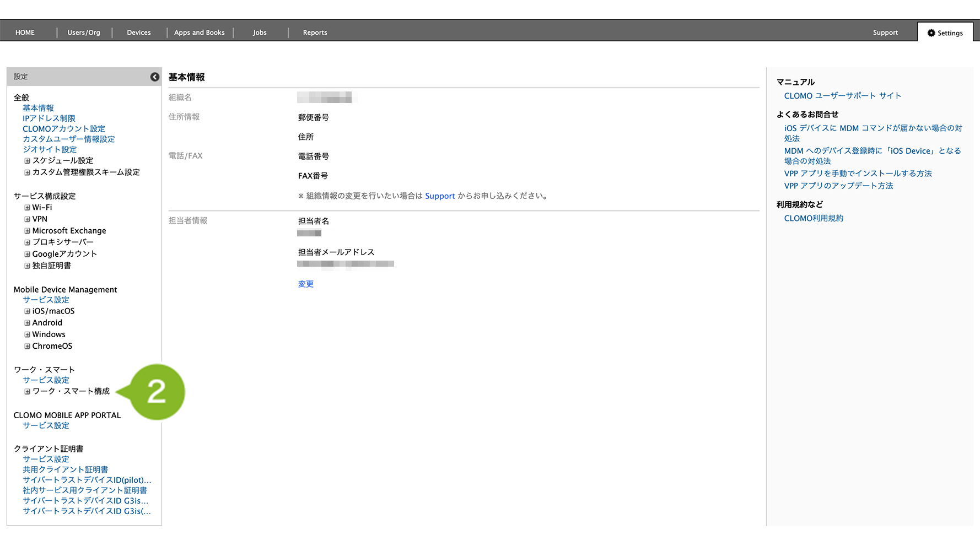This screenshot has height=551, width=980.
Task: Open the IPアドレス制限 settings link
Action: tap(49, 118)
